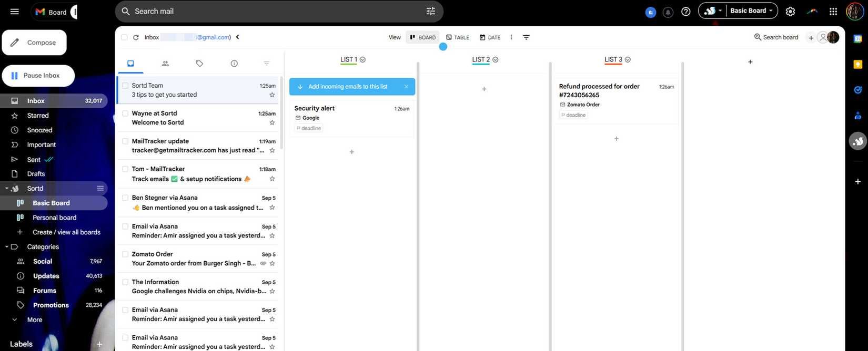Screen dimensions: 868x351
Task: Click the search options filter icon
Action: (430, 11)
